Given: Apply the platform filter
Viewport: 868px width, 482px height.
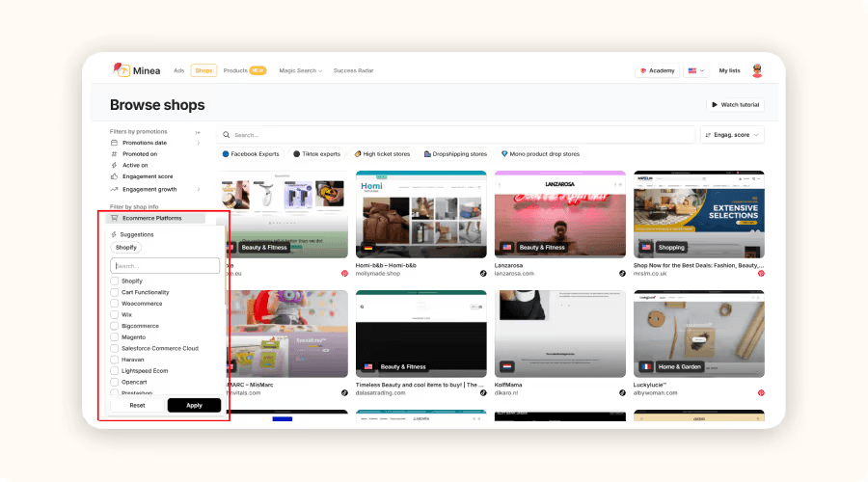Looking at the screenshot, I should click(194, 405).
